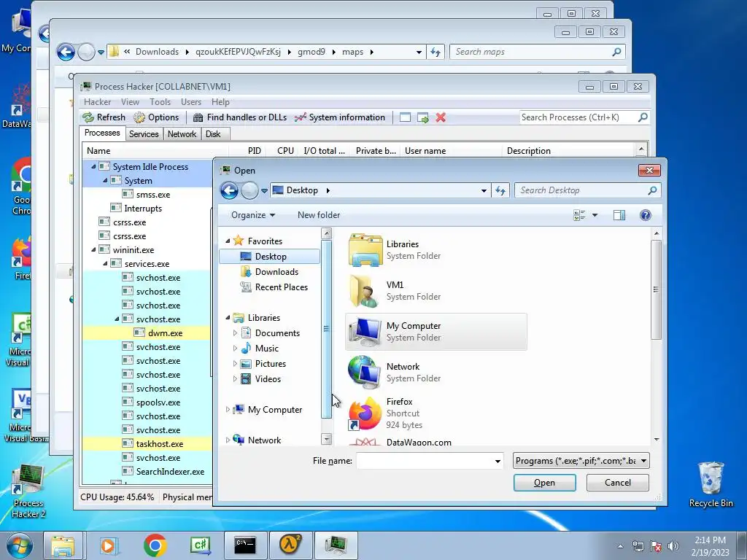This screenshot has height=560, width=747.
Task: Click the Windows Start orb
Action: [19, 545]
